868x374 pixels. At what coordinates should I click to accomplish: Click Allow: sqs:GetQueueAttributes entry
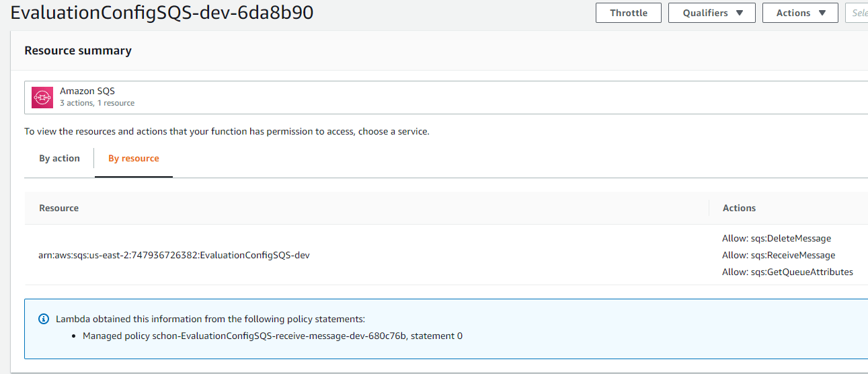(x=787, y=272)
